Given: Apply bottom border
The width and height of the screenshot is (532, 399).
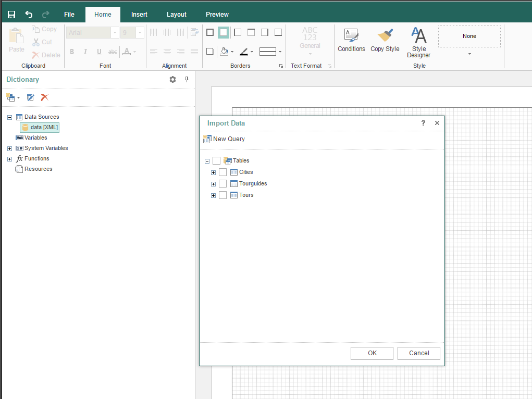Looking at the screenshot, I should click(278, 32).
